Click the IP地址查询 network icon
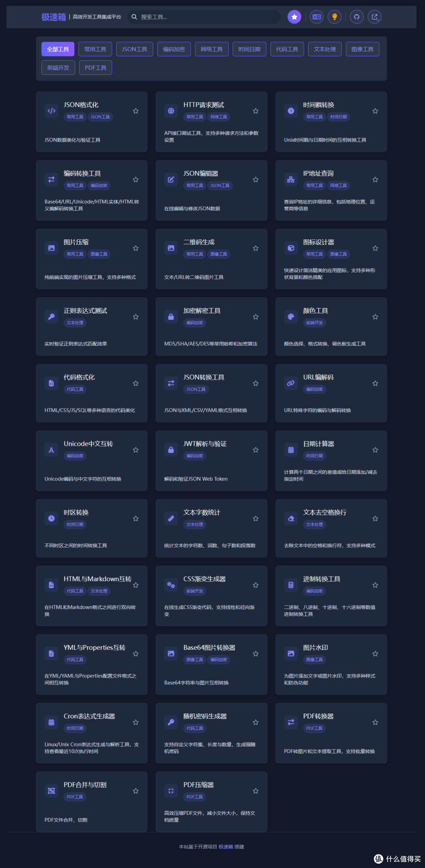 291,179
